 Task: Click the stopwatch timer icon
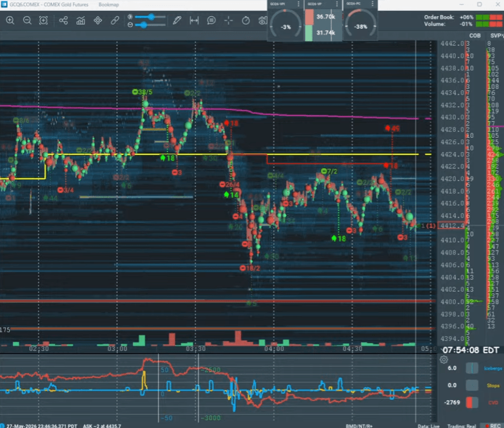246,21
